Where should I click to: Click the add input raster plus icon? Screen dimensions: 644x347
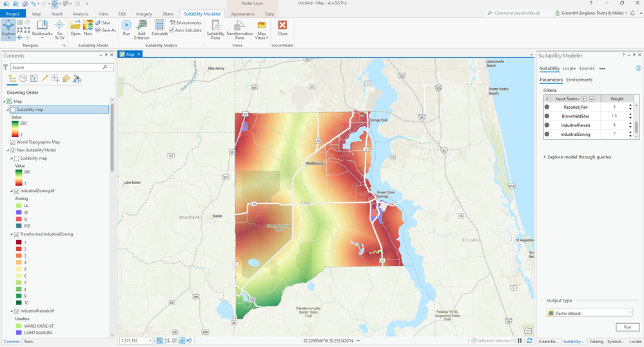[583, 98]
